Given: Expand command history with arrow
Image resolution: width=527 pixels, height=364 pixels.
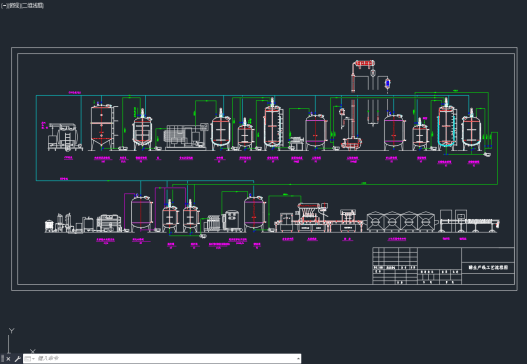Looking at the screenshot, I should pyautogui.click(x=298, y=359).
